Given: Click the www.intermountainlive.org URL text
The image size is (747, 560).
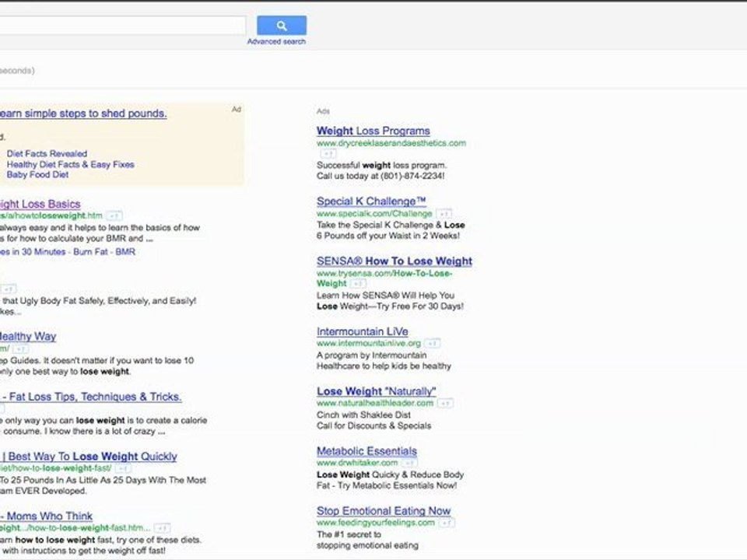Looking at the screenshot, I should 369,343.
